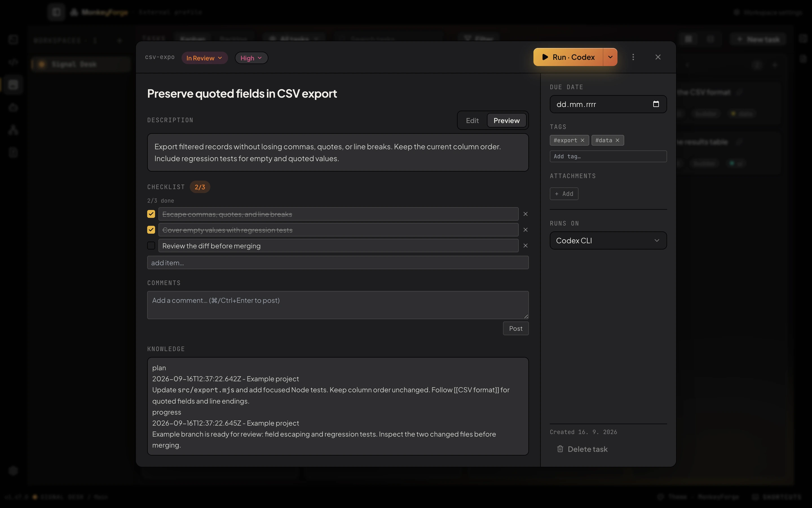The width and height of the screenshot is (812, 508).
Task: Click the 2026-09-16T12:37:22.642Z timestamp line
Action: tap(226, 379)
